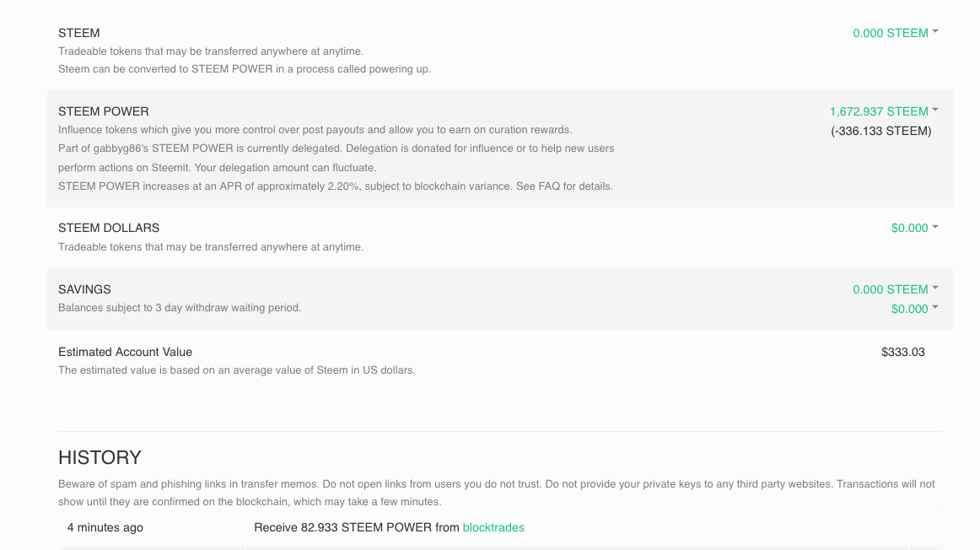Click the HISTORY heading

(100, 457)
